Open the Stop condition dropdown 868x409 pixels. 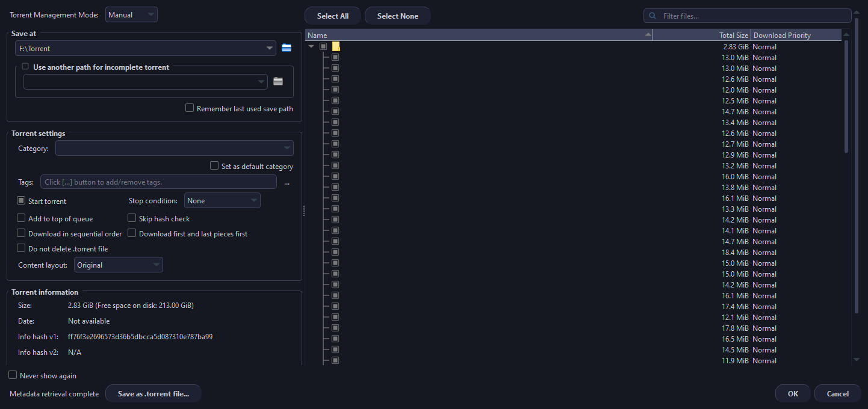(x=222, y=201)
